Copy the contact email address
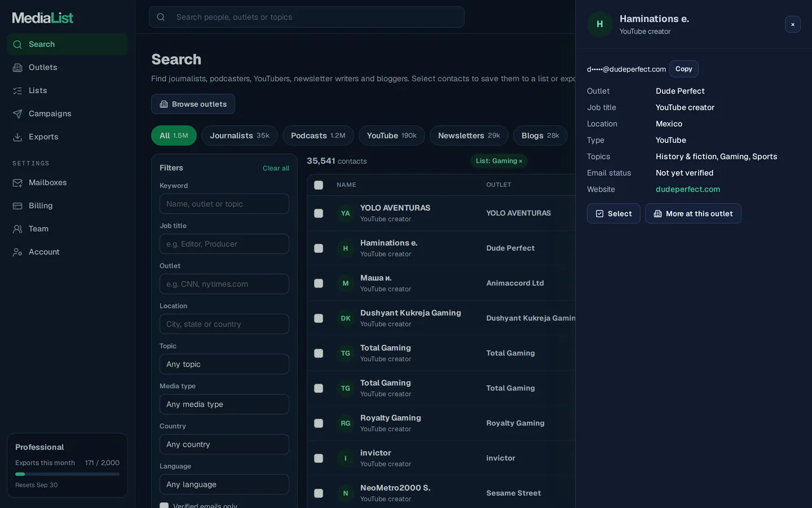The height and width of the screenshot is (508, 812). click(684, 69)
